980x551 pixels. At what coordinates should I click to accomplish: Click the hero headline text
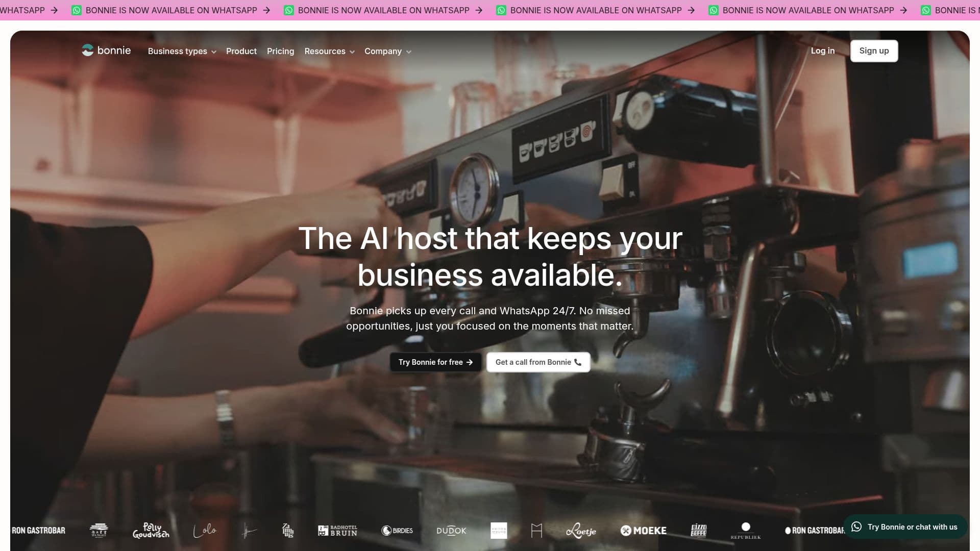coord(490,257)
